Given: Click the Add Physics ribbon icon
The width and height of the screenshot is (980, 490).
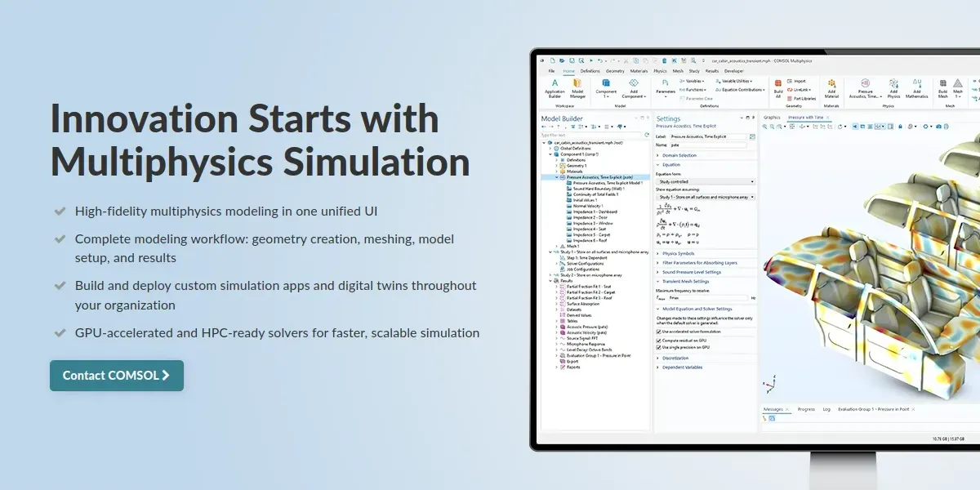Looking at the screenshot, I should coord(893,88).
